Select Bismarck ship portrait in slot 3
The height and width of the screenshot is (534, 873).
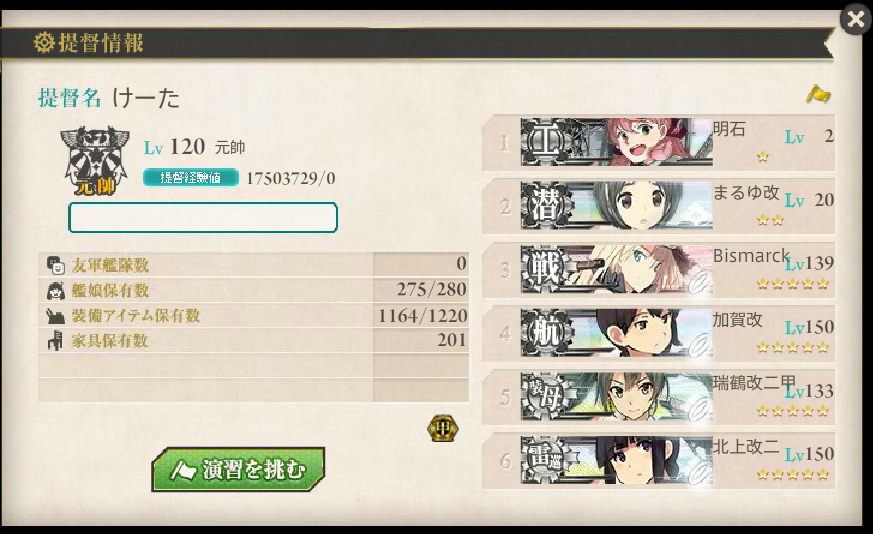[x=616, y=269]
